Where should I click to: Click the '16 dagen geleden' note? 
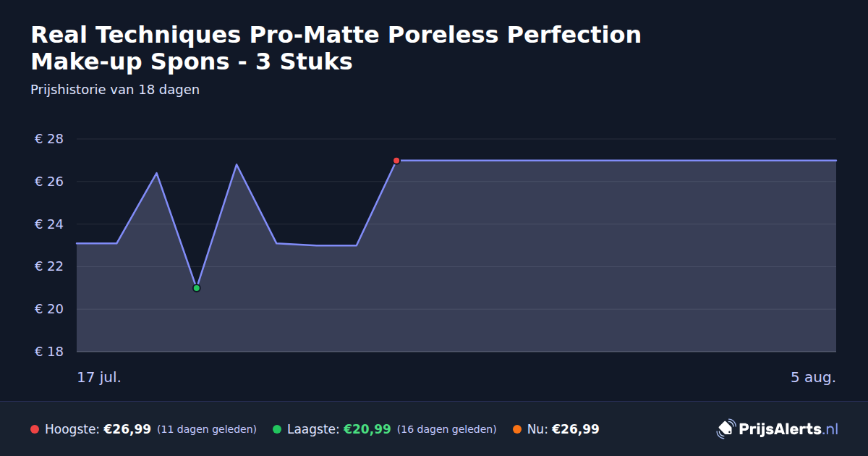pos(447,429)
